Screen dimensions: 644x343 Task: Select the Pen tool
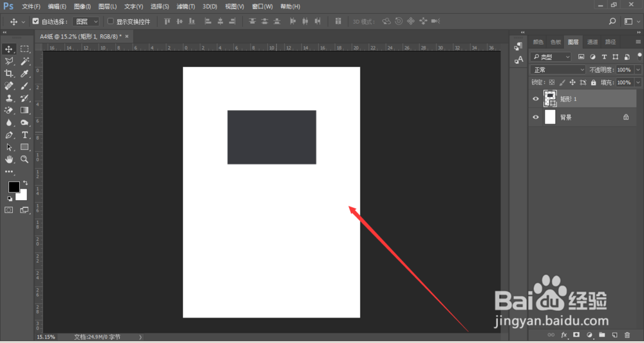tap(8, 134)
